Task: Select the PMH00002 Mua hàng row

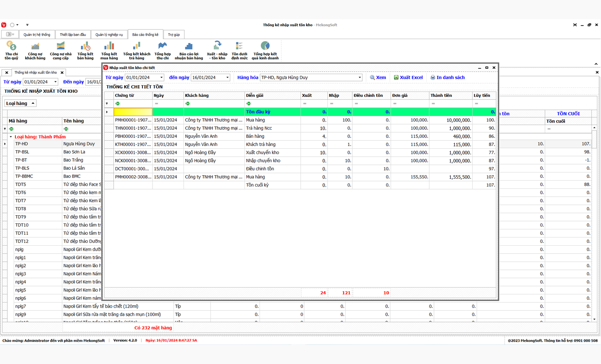Action: click(300, 177)
